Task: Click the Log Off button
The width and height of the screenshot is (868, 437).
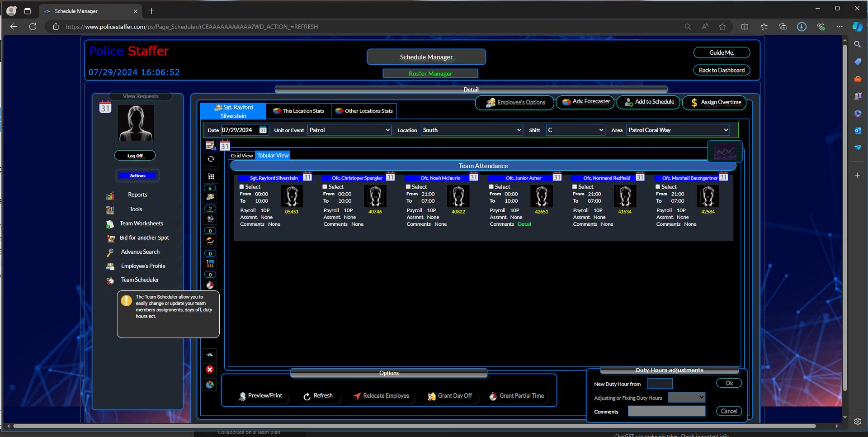Action: coord(135,156)
